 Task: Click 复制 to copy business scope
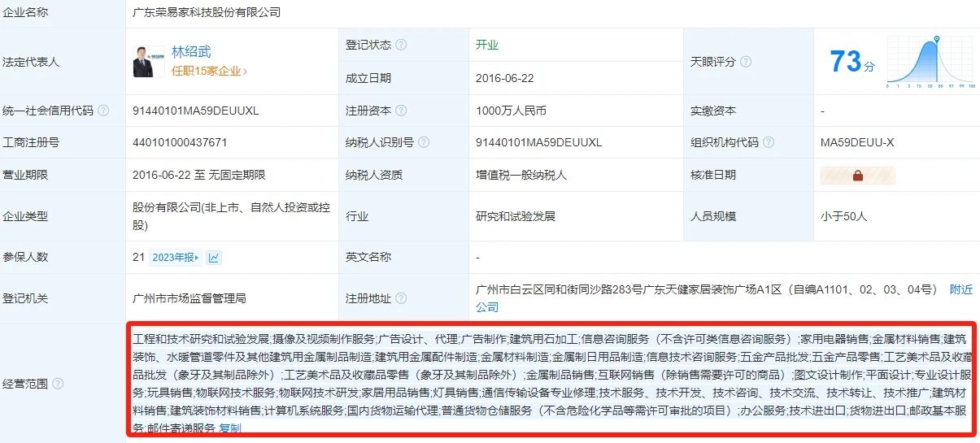(229, 428)
